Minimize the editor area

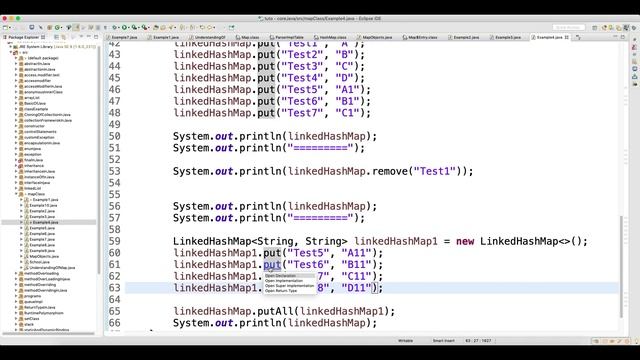coord(615,37)
